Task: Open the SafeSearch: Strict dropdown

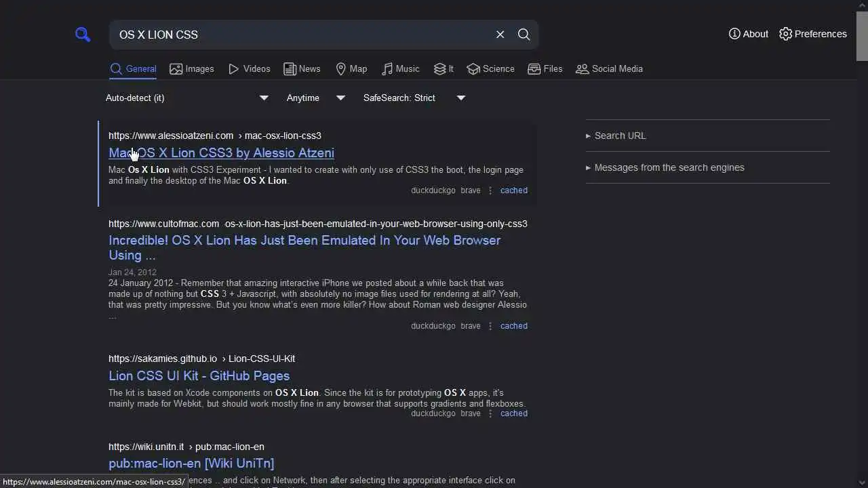Action: [x=414, y=98]
